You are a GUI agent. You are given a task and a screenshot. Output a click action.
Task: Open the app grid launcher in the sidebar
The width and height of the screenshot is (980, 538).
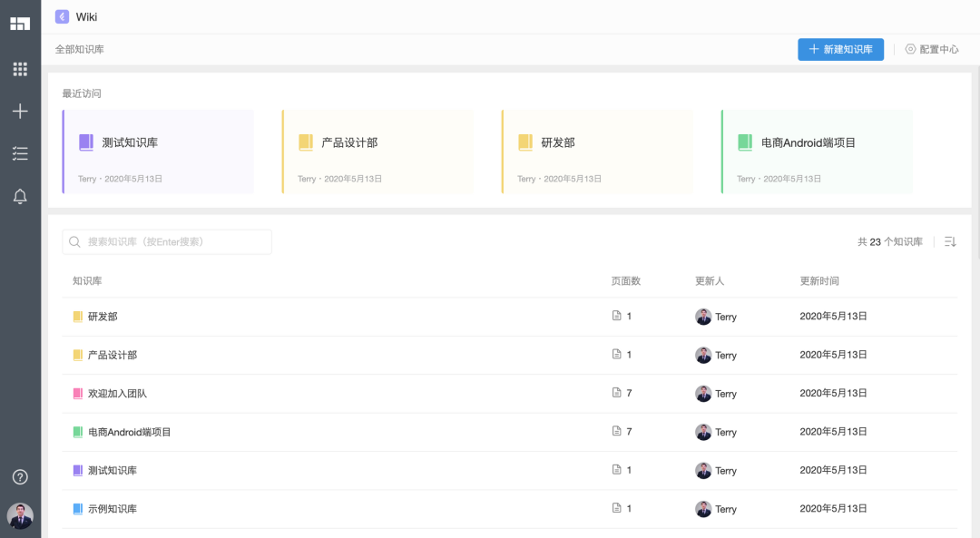click(x=20, y=69)
